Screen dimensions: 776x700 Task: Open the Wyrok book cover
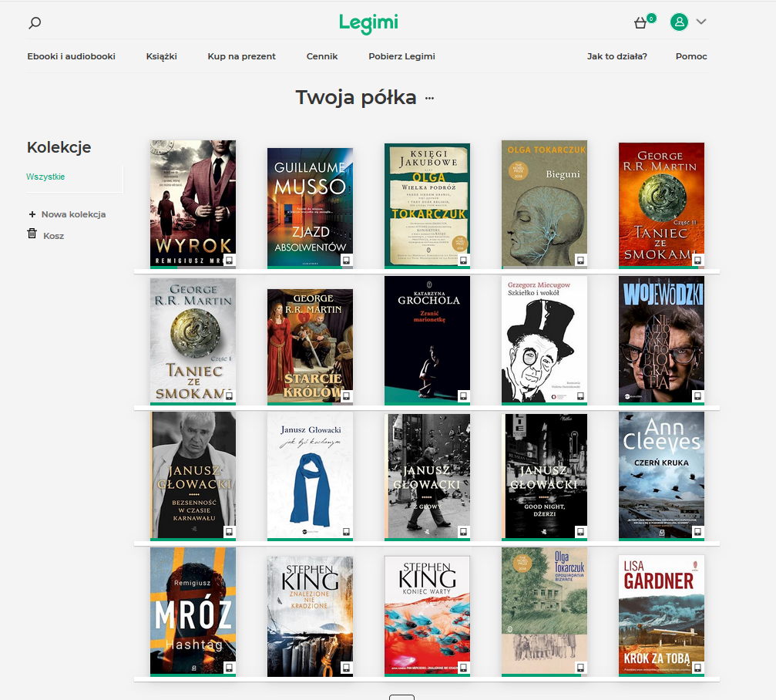(x=193, y=203)
